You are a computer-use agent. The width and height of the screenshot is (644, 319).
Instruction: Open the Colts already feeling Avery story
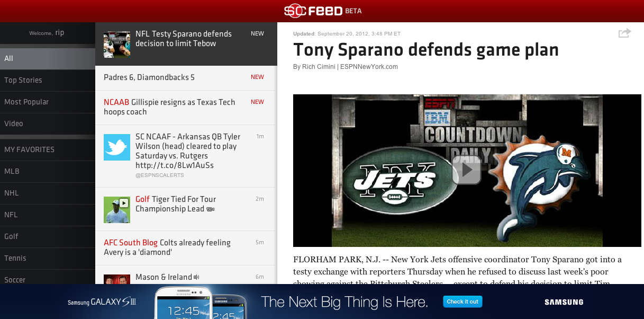[x=186, y=248]
